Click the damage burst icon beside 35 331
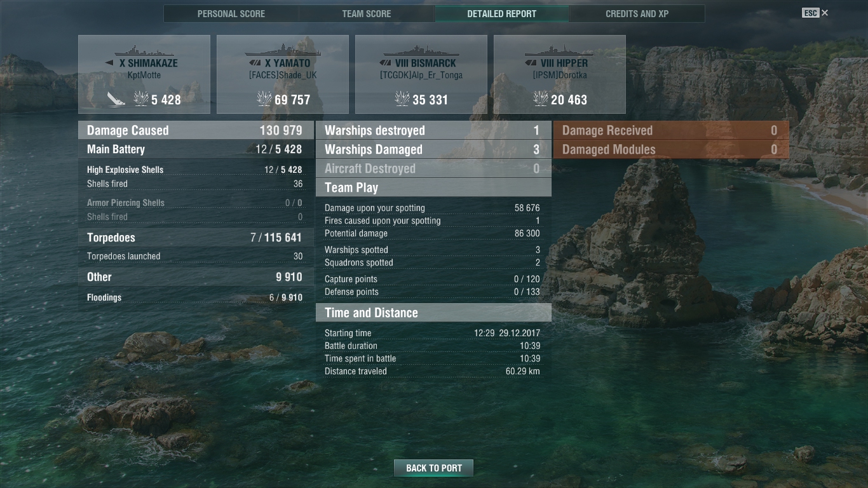Image resolution: width=868 pixels, height=488 pixels. (402, 98)
